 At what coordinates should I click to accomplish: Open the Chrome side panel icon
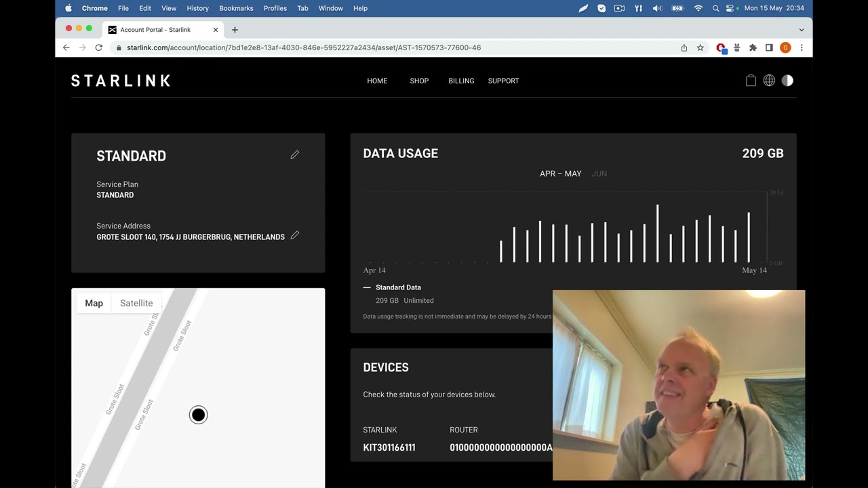(x=769, y=47)
